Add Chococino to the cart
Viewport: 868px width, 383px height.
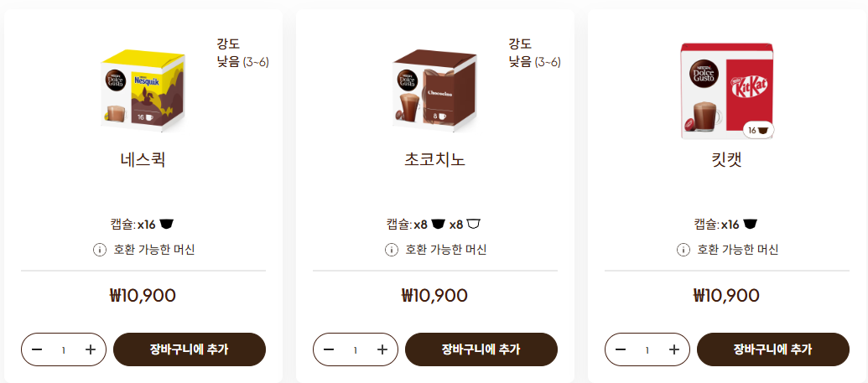481,349
